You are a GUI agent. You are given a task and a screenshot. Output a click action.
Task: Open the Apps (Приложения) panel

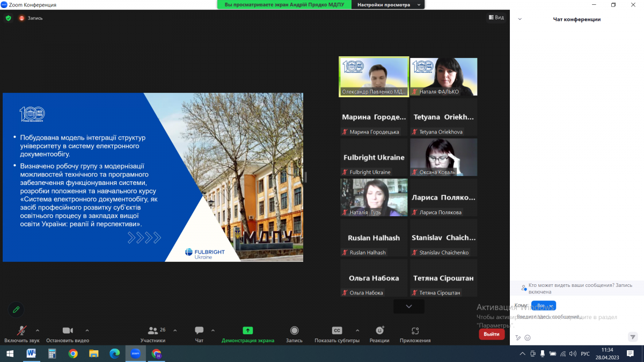tap(415, 331)
